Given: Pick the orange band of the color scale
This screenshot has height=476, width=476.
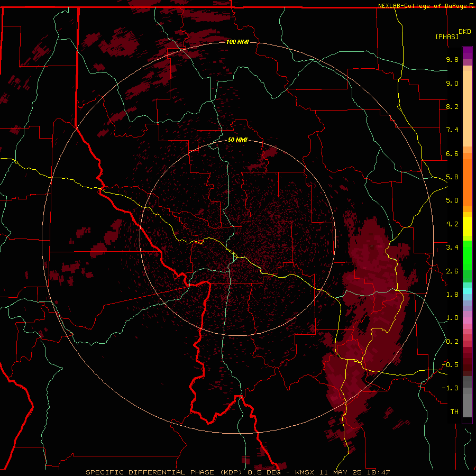Looking at the screenshot, I should coord(467,182).
